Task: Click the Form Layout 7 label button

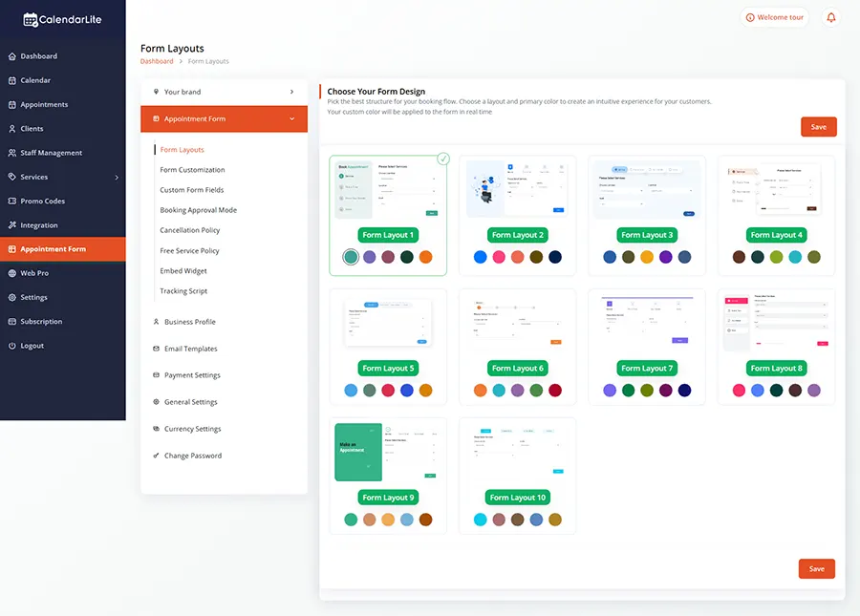Action: [x=647, y=369]
